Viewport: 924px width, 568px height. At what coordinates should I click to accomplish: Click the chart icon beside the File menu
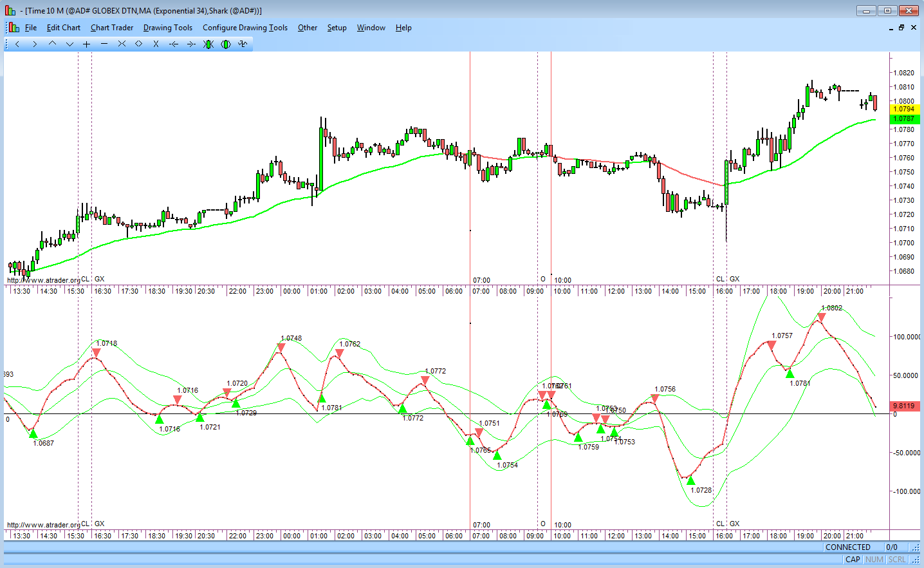[x=14, y=28]
